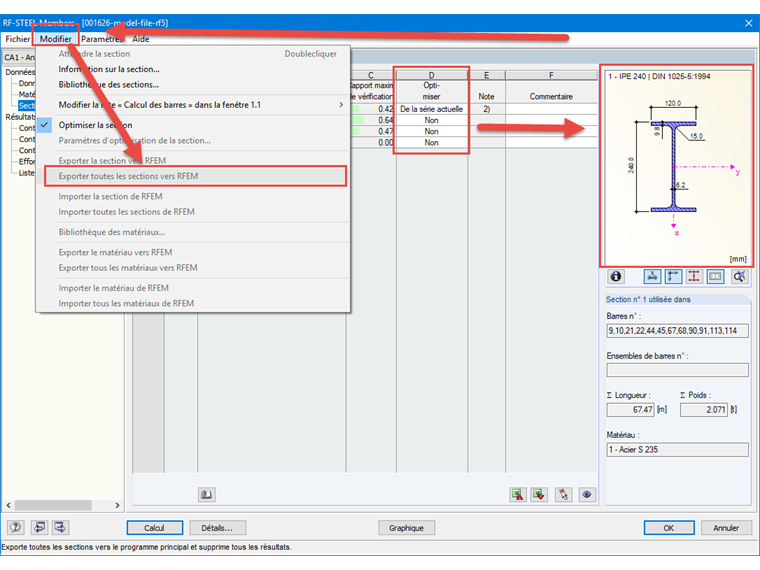Click the Longueur value field 67.47

click(x=631, y=410)
